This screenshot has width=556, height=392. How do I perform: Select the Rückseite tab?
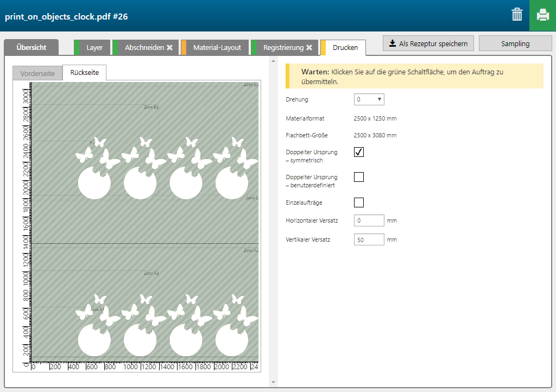point(85,72)
